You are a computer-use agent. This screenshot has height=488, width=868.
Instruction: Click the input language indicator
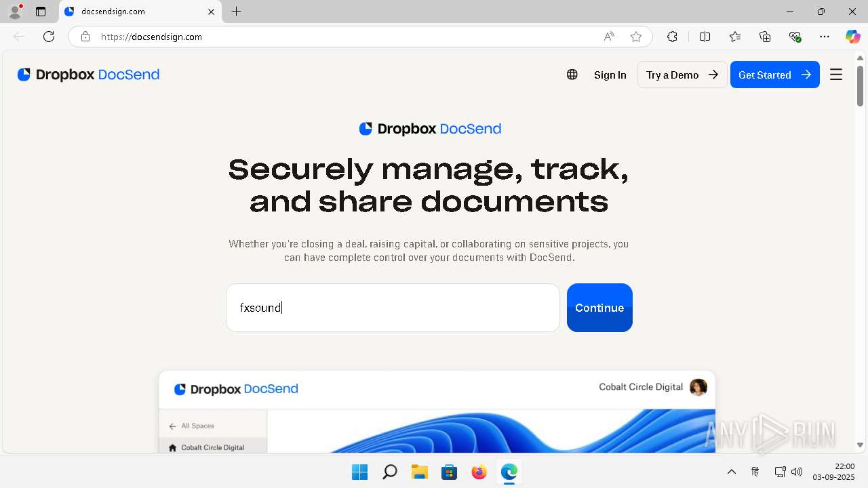click(755, 472)
